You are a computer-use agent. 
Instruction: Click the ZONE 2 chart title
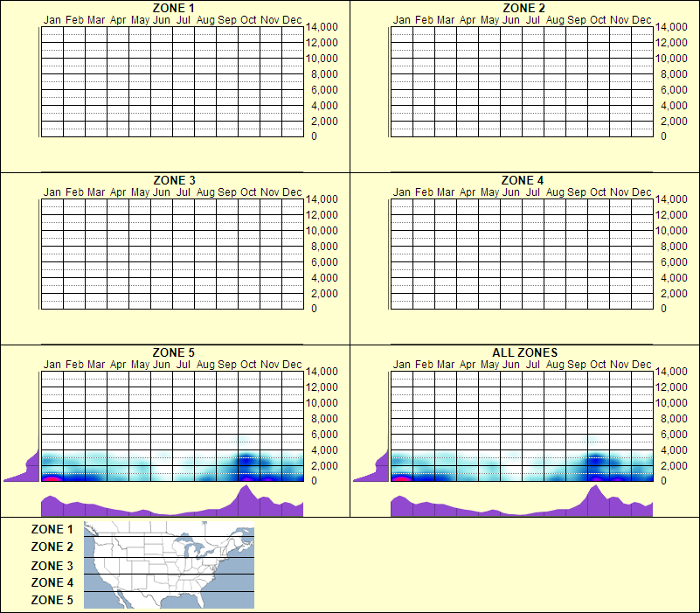pyautogui.click(x=523, y=8)
